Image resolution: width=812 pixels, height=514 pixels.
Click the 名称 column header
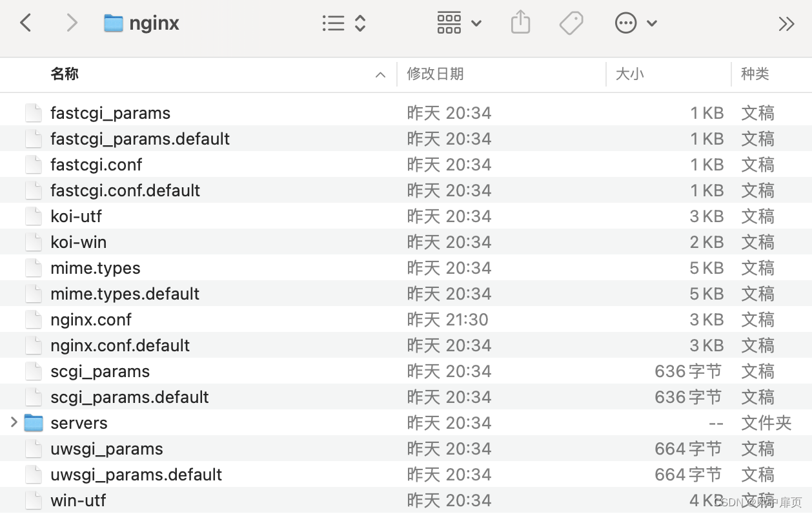(x=65, y=74)
